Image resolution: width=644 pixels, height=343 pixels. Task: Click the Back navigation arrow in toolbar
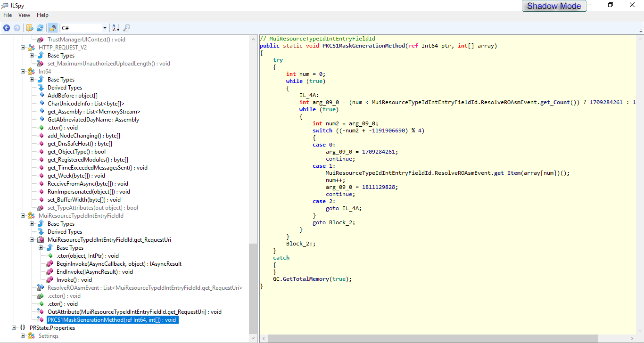click(x=7, y=28)
